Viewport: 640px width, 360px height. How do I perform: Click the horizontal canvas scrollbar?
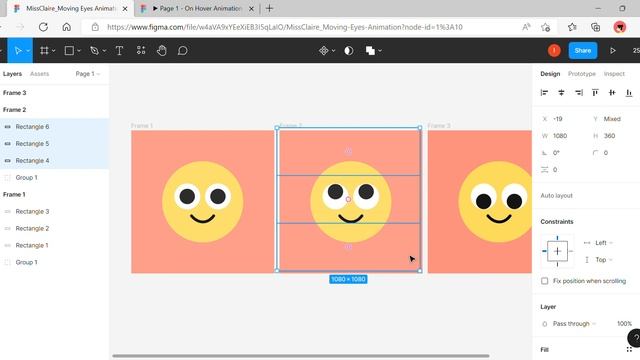pos(301,356)
